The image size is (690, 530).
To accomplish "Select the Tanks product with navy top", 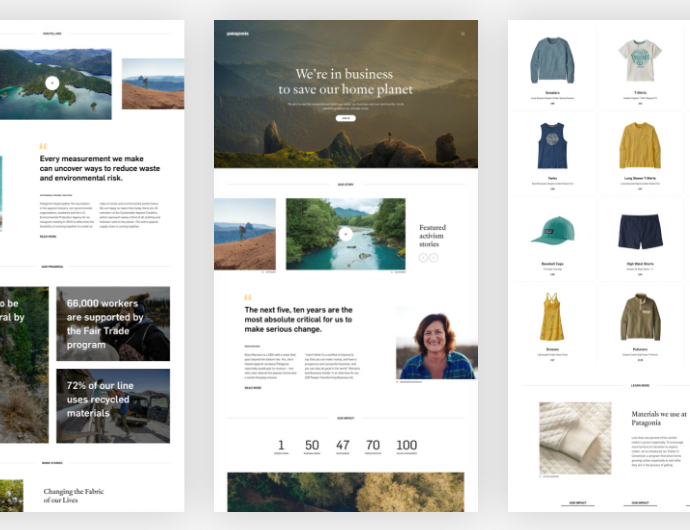I will [x=552, y=153].
